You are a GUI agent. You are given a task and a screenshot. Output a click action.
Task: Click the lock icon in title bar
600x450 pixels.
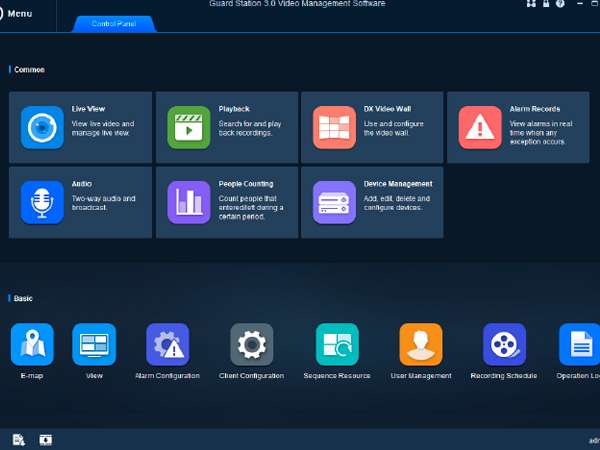click(547, 5)
